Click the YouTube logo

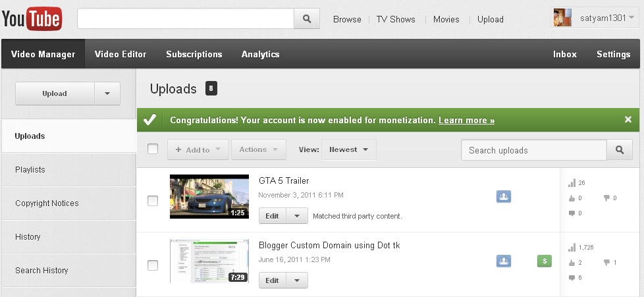pyautogui.click(x=32, y=19)
